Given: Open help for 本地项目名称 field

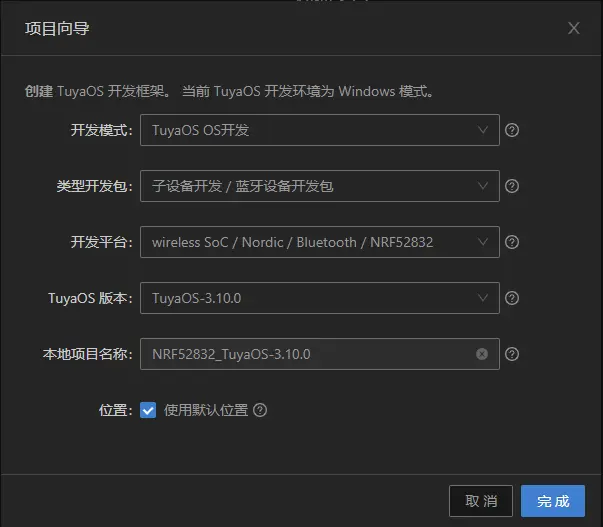Looking at the screenshot, I should (x=512, y=354).
